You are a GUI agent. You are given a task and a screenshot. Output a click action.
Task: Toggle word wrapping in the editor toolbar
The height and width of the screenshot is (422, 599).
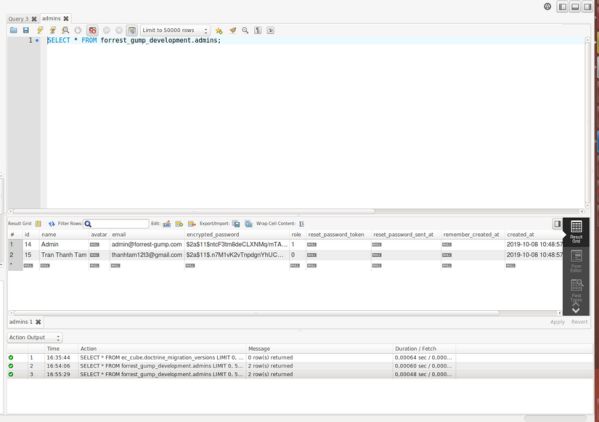270,30
